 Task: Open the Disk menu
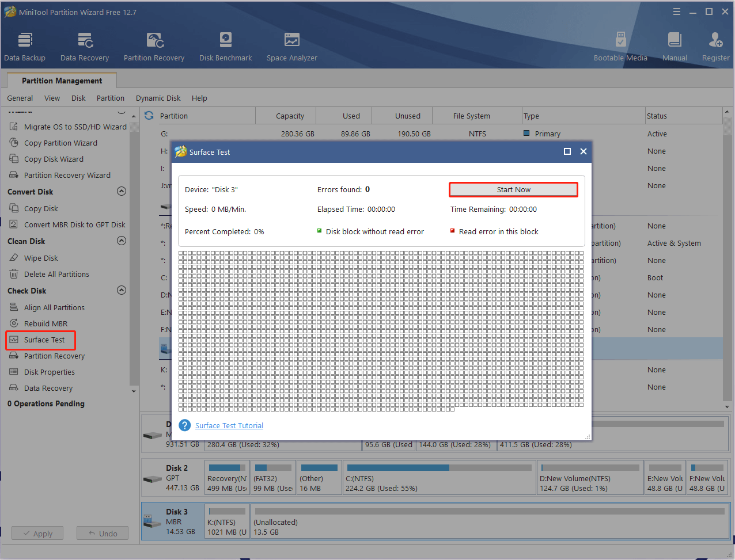78,98
